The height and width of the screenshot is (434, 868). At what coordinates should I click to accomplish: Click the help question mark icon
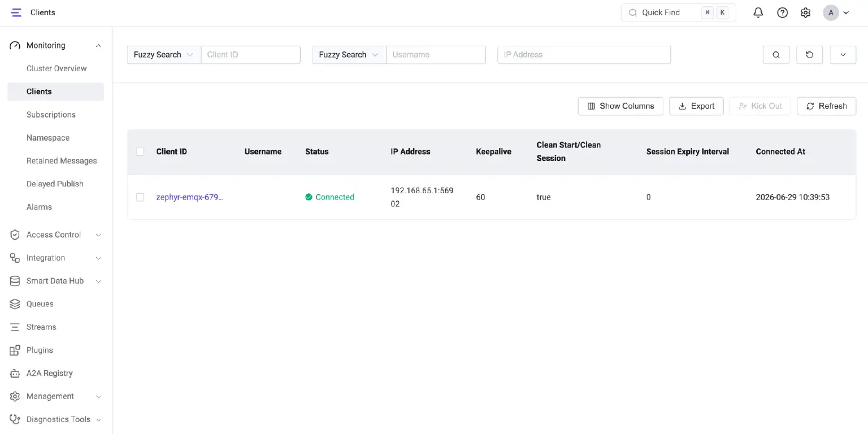click(x=782, y=12)
